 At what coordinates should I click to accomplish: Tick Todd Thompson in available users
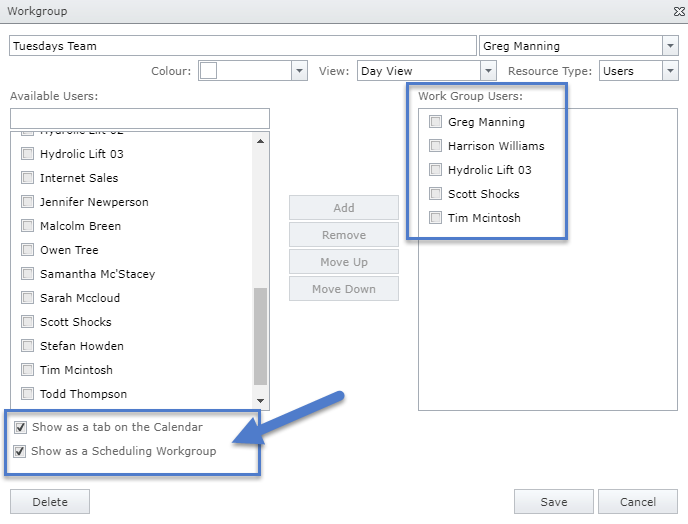pos(28,394)
